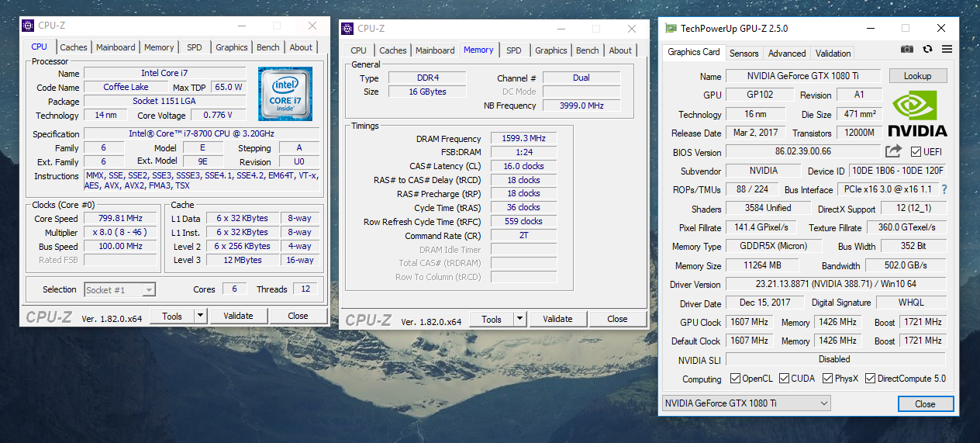Click the Close button in GPU-Z
Viewport: 980px width, 443px height.
pyautogui.click(x=925, y=403)
